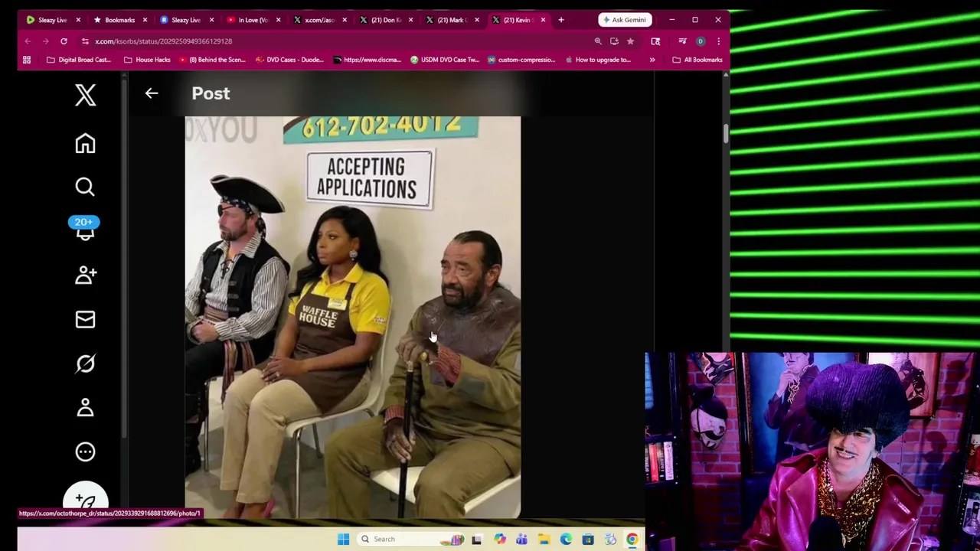Click the Chrome taskbar icon
The image size is (980, 551).
[x=632, y=540]
